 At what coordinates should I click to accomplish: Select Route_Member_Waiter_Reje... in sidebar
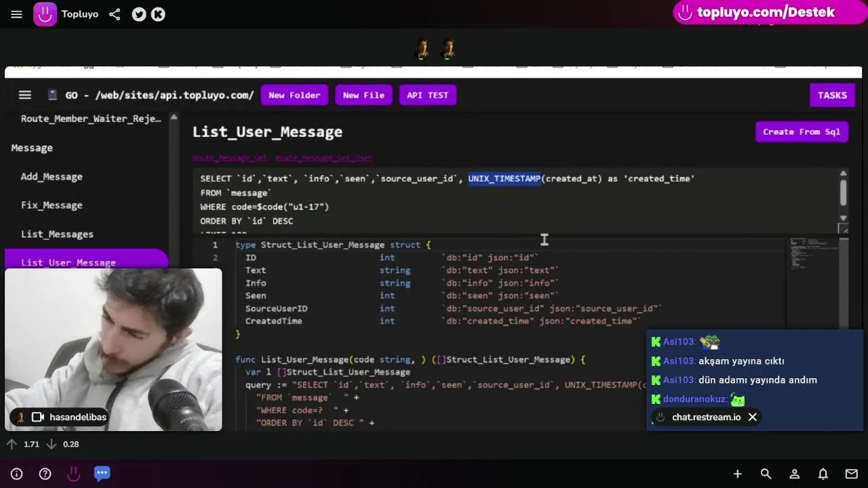pos(91,119)
